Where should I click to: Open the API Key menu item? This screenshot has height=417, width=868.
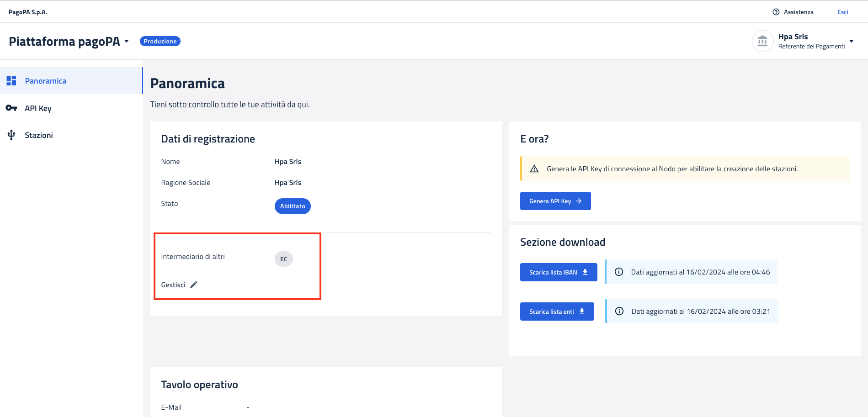coord(38,108)
